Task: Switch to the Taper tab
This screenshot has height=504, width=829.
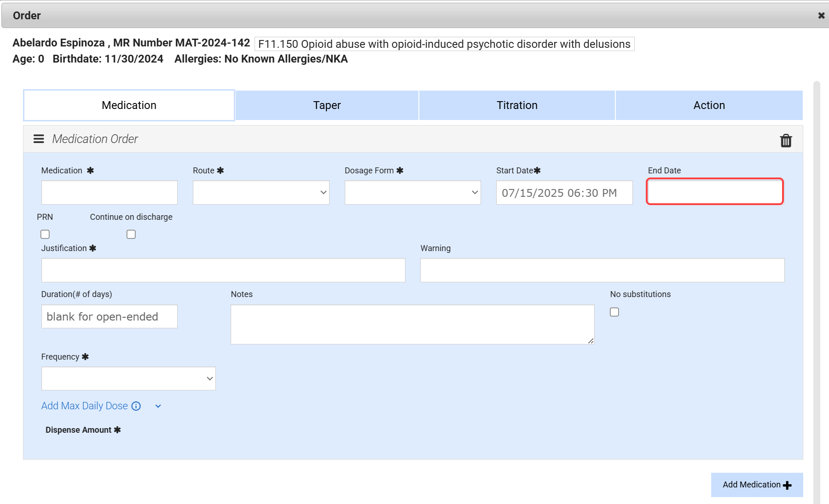Action: (x=327, y=105)
